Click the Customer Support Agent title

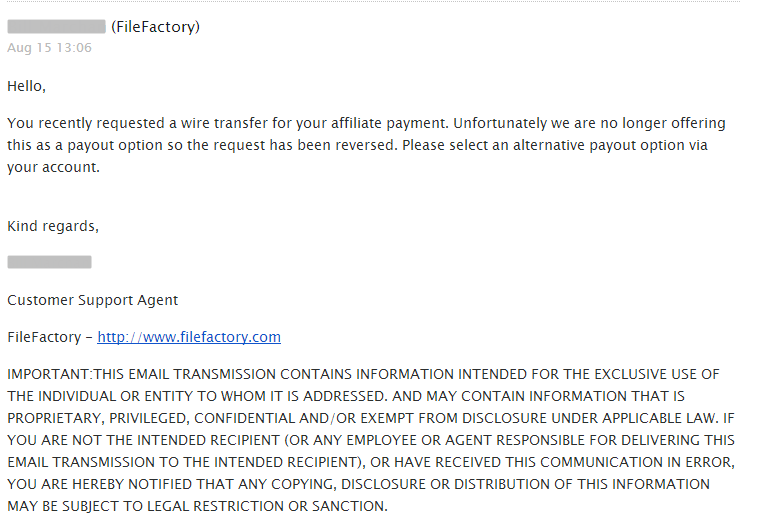pyautogui.click(x=93, y=300)
